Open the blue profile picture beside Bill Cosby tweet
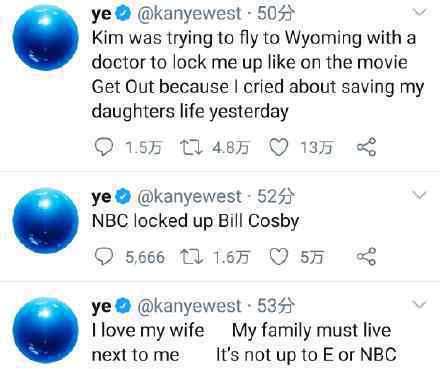The image size is (440, 369). point(45,221)
